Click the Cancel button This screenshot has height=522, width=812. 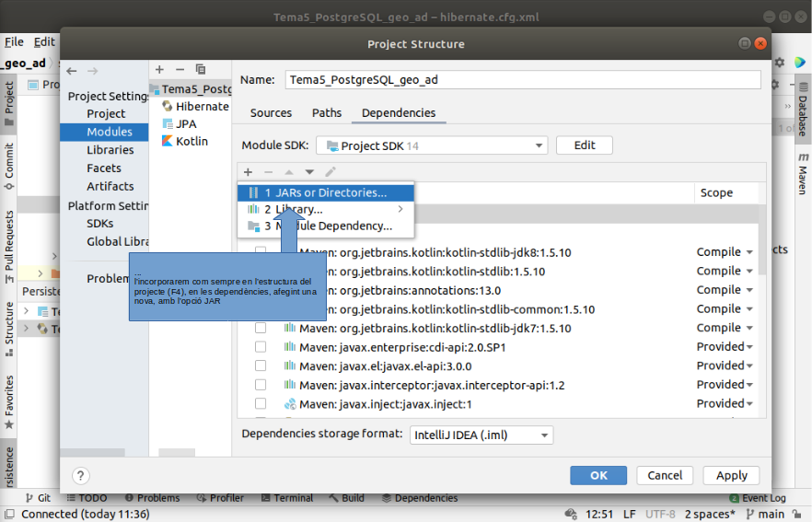(665, 475)
